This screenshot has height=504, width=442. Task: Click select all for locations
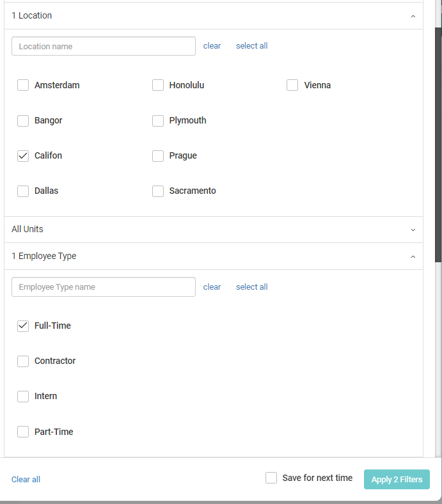click(251, 46)
